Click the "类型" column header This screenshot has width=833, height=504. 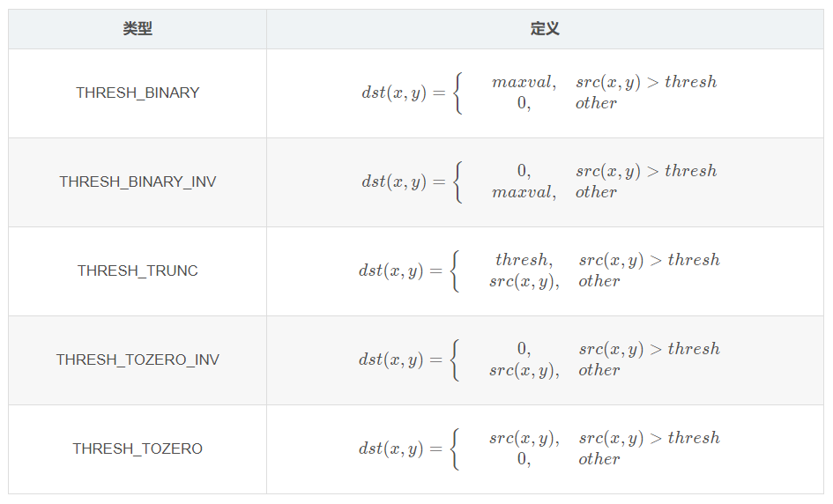point(138,29)
